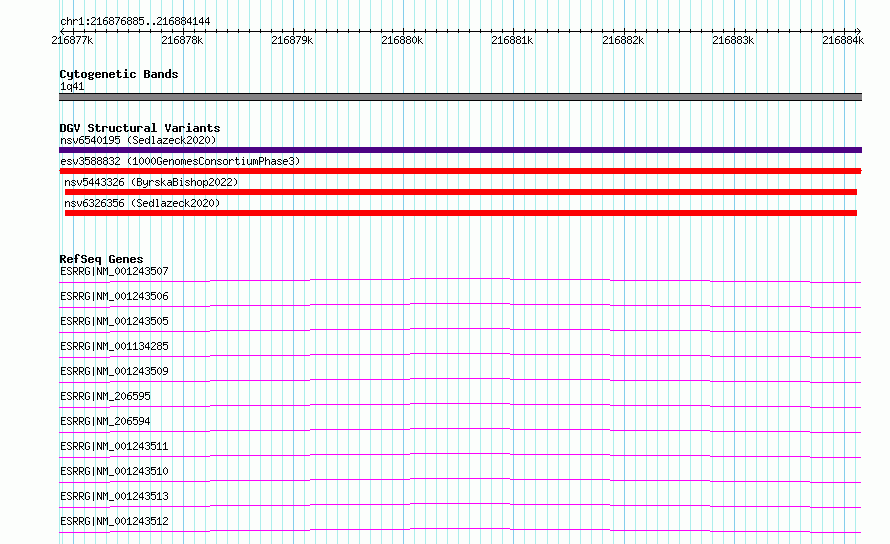
Task: Click the magenta intron line under NM_001243505
Action: (x=460, y=329)
